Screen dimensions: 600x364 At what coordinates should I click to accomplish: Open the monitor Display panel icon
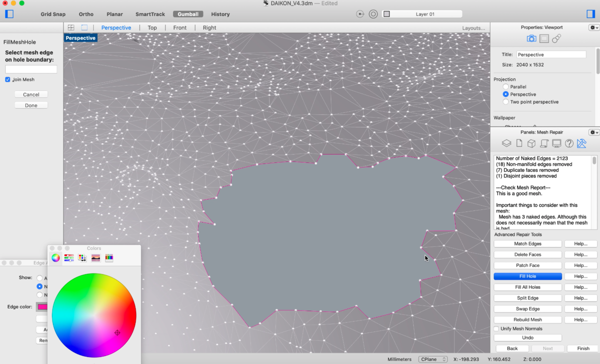556,143
